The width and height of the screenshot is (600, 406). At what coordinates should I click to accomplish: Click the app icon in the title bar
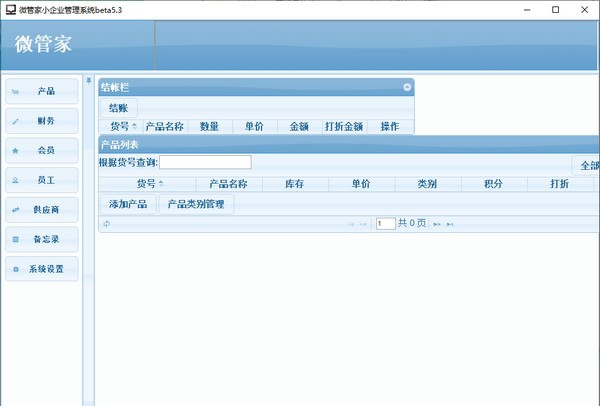point(11,10)
